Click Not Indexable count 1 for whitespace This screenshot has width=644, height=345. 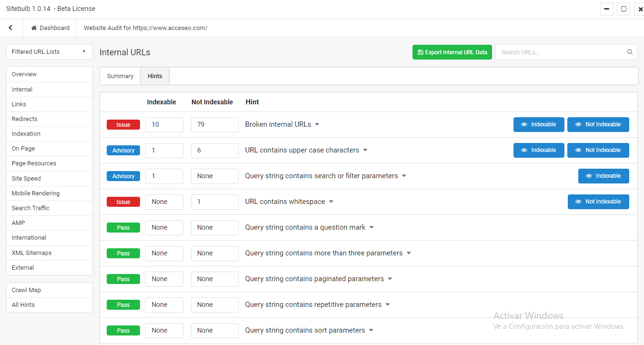tap(215, 202)
